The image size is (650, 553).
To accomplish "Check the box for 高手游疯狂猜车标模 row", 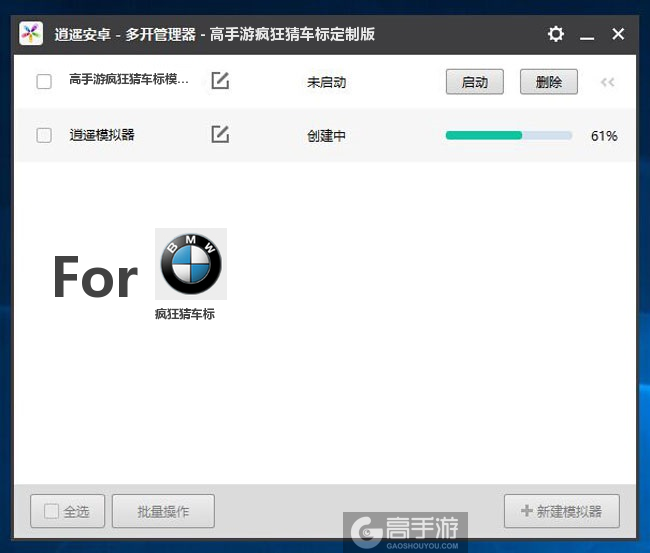I will click(44, 81).
